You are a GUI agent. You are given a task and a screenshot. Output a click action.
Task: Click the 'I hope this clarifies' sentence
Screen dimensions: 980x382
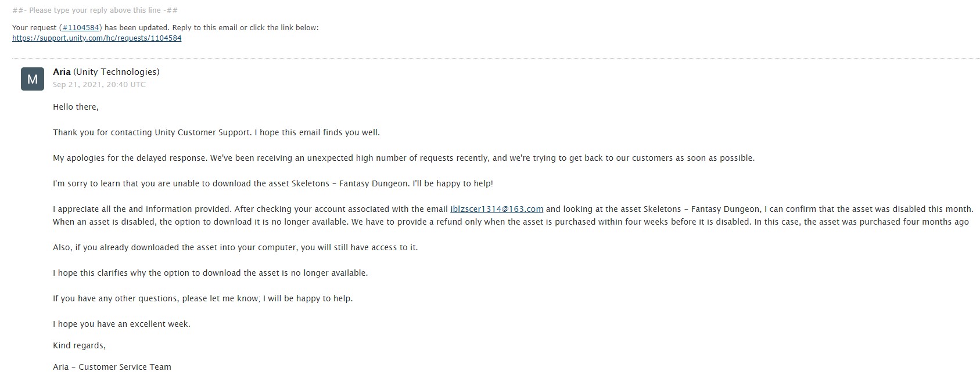point(210,273)
